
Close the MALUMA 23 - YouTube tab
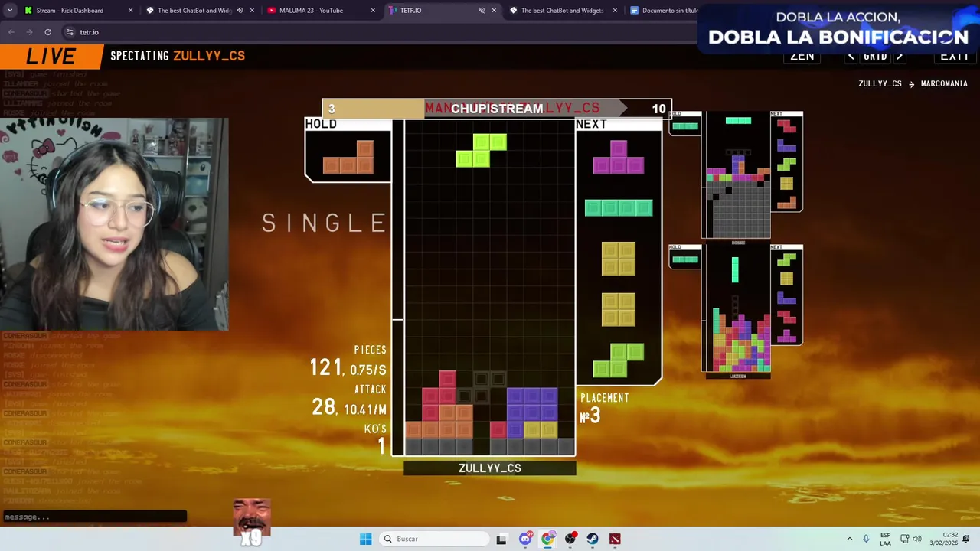pyautogui.click(x=373, y=11)
